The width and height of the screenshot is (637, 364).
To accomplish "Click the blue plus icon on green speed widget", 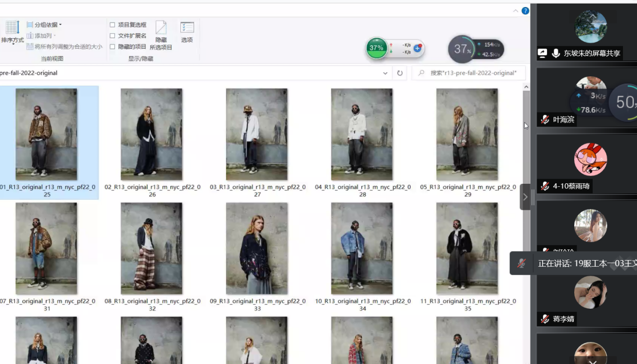I will (417, 48).
